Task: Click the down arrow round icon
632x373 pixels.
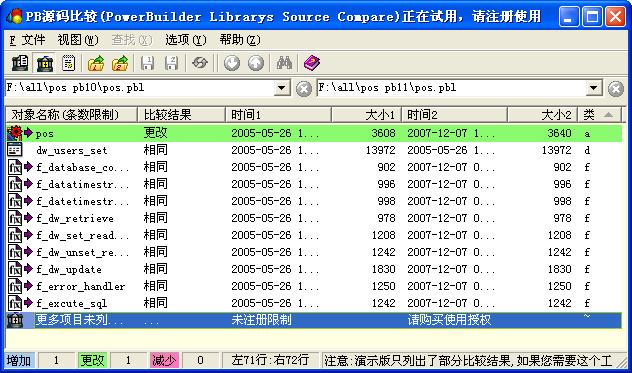Action: [232, 63]
